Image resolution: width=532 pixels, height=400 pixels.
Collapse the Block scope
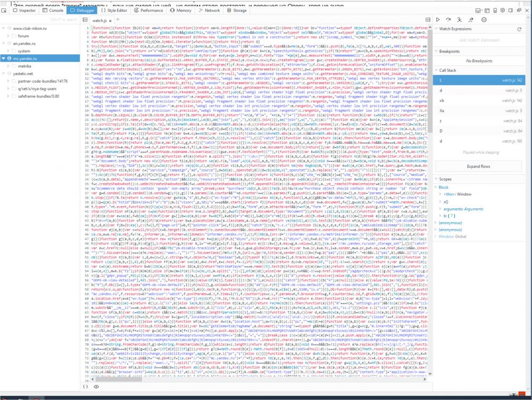click(436, 187)
